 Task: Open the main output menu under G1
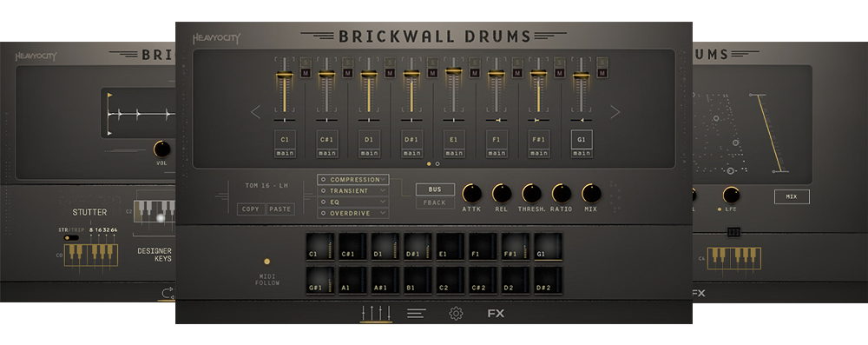(582, 153)
